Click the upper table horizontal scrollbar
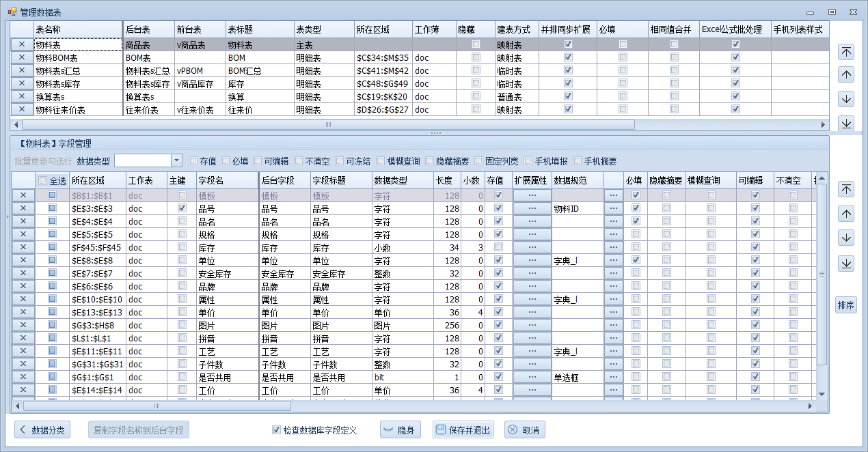868x452 pixels. (328, 125)
